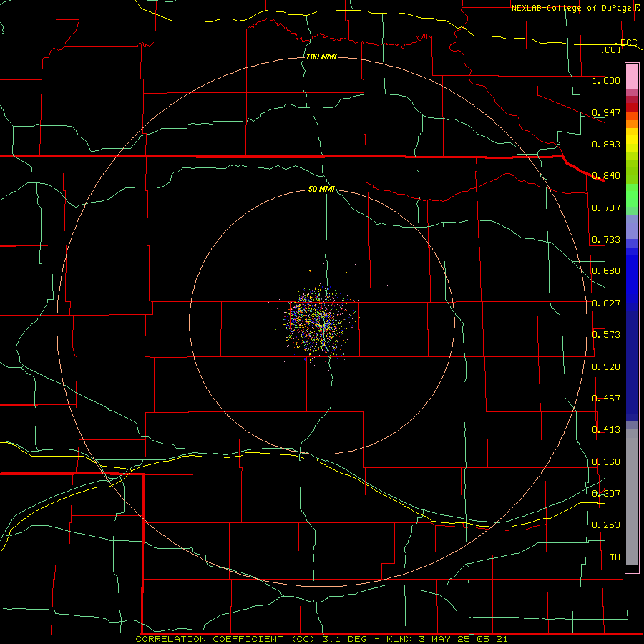Click the pink top segment of color bar
The height and width of the screenshot is (644, 644).
point(632,77)
